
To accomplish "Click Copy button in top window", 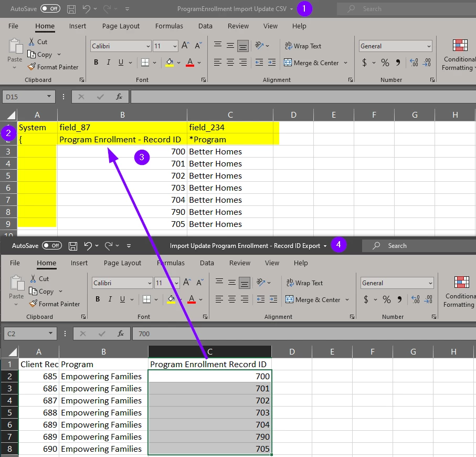I will 40,55.
